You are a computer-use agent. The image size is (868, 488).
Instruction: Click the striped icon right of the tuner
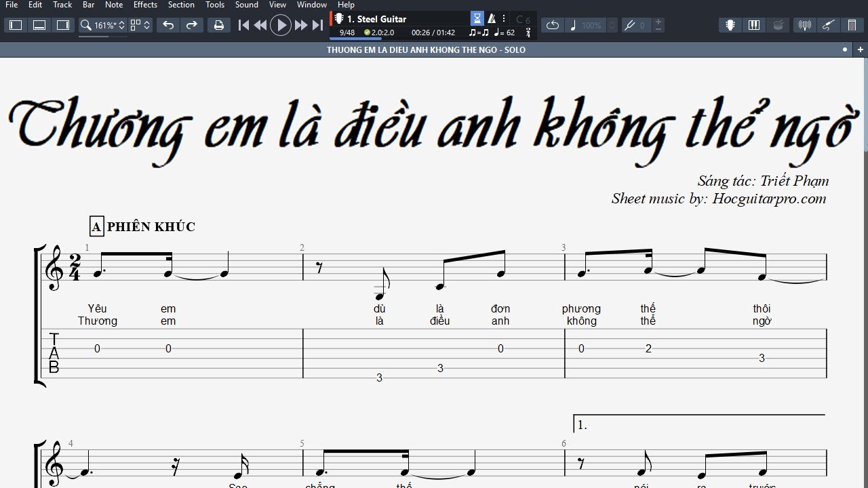click(x=852, y=25)
